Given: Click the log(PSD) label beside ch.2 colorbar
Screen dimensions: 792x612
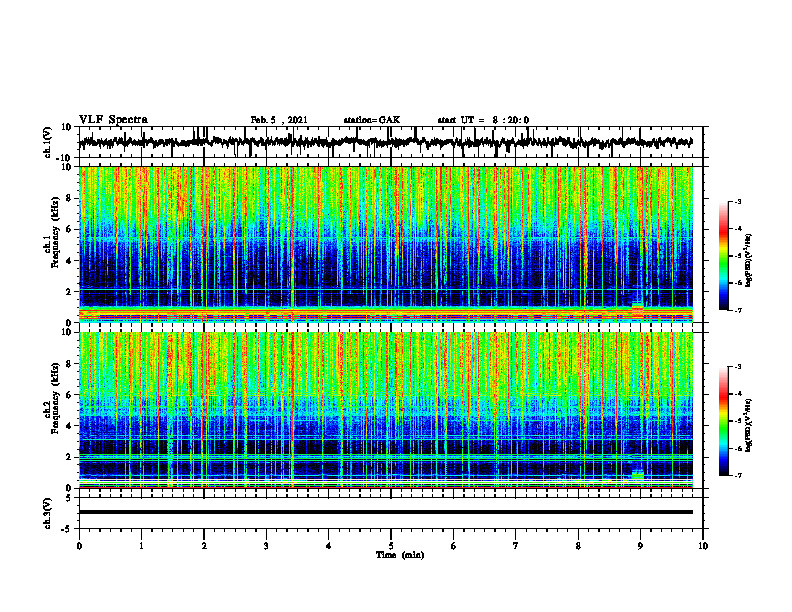Looking at the screenshot, I should [748, 426].
